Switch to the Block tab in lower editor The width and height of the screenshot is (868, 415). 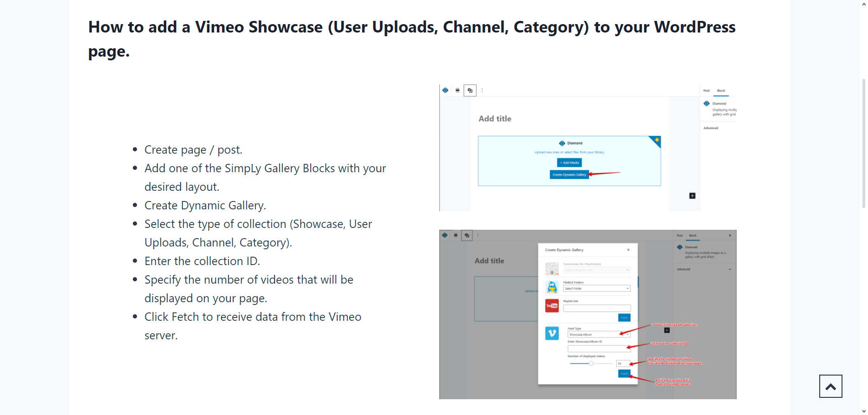click(692, 235)
